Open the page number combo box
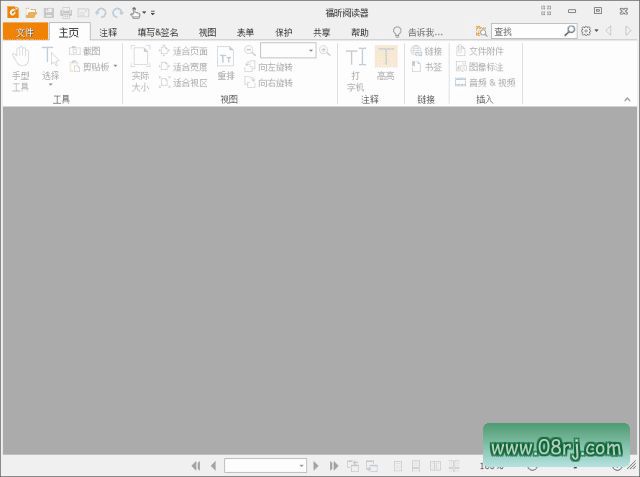Viewport: 640px width, 477px height. point(265,466)
